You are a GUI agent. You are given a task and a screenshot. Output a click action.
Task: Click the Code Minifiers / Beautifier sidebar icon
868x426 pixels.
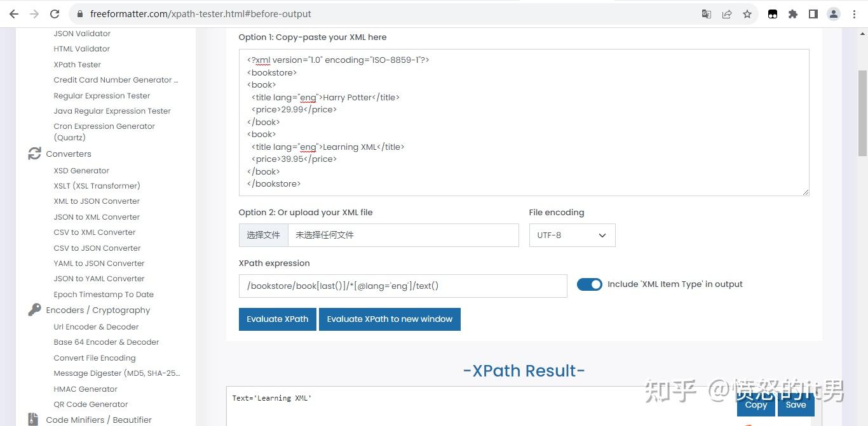(34, 418)
